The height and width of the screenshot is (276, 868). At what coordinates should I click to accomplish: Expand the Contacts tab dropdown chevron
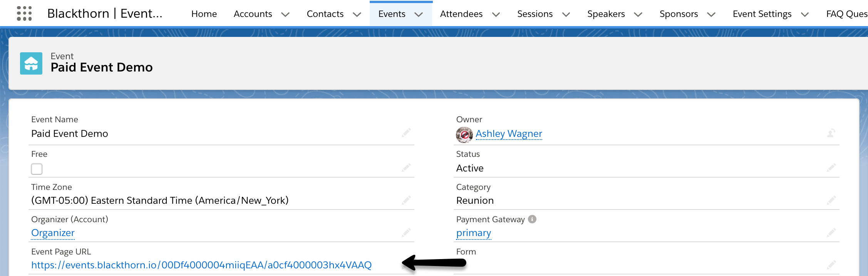coord(357,15)
